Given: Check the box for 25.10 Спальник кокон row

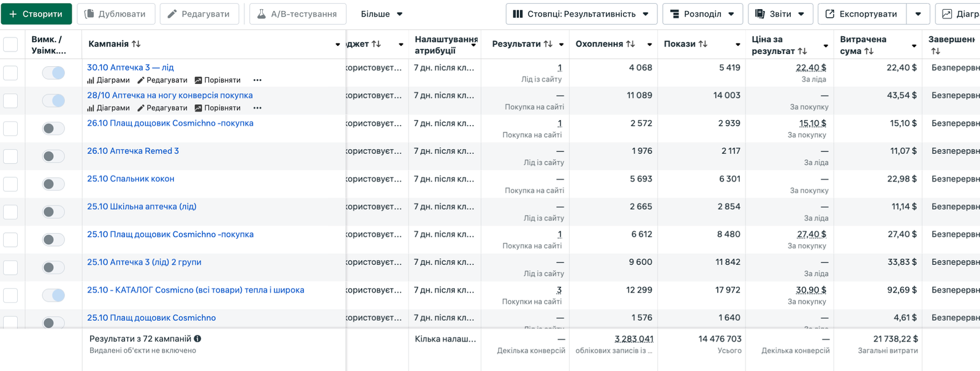Looking at the screenshot, I should pos(10,184).
